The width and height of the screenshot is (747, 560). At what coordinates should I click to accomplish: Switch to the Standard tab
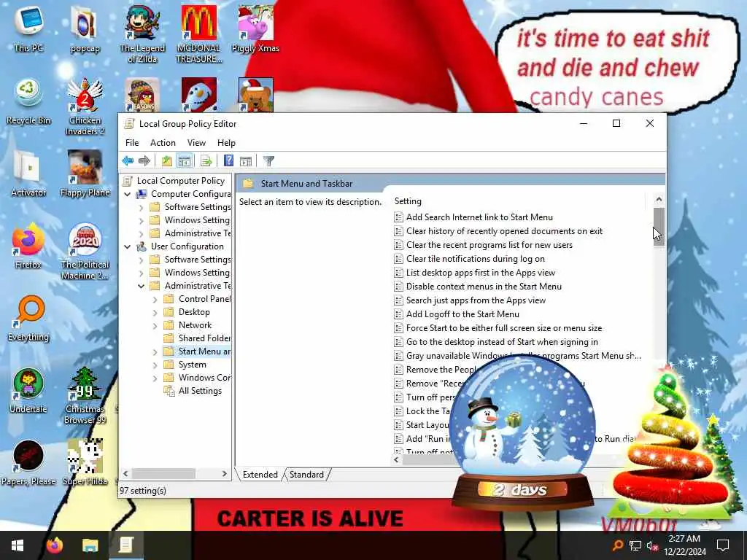[x=306, y=474]
